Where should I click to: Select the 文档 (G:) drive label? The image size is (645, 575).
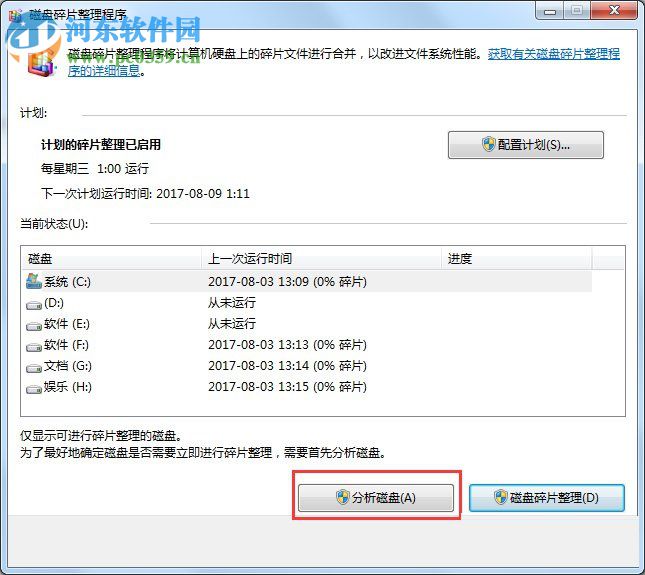tap(67, 366)
